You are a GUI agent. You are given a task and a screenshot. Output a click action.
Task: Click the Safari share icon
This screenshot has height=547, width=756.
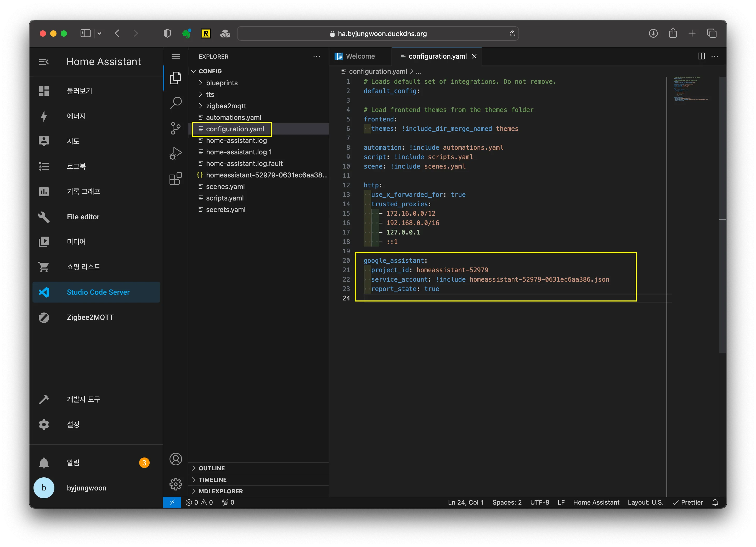point(673,33)
